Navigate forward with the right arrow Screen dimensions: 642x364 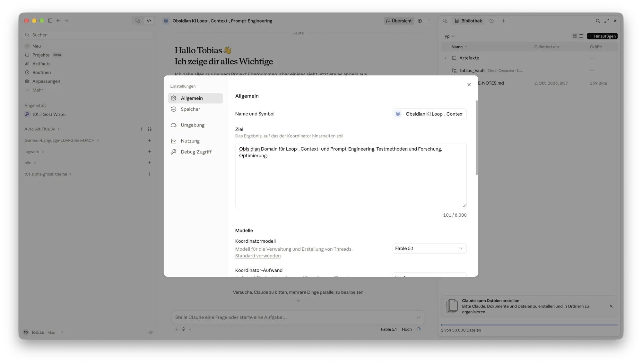66,21
